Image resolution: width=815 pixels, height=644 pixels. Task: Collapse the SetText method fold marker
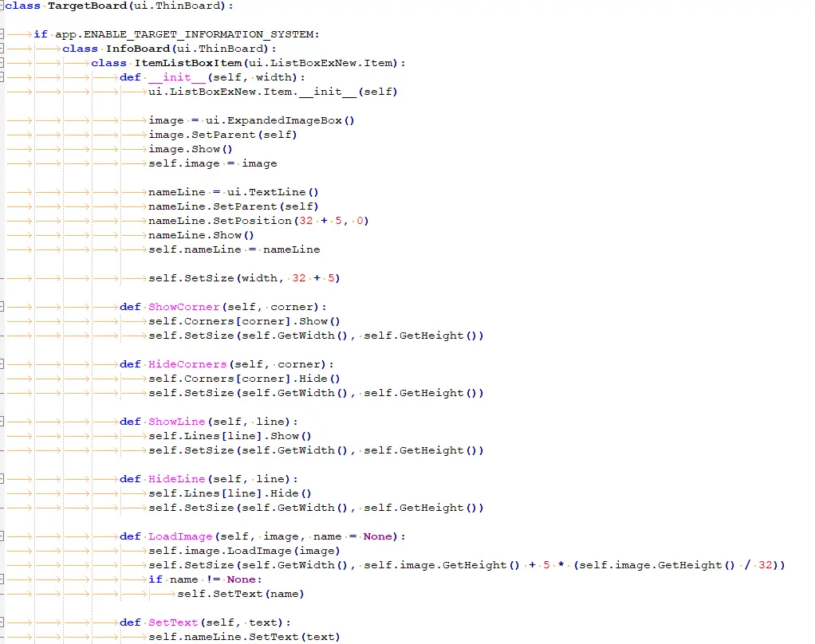pos(2,622)
